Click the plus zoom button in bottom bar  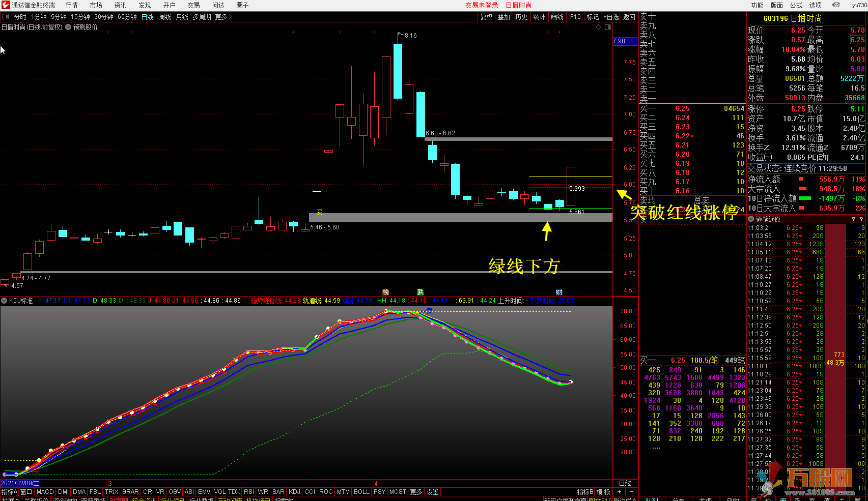[619, 492]
